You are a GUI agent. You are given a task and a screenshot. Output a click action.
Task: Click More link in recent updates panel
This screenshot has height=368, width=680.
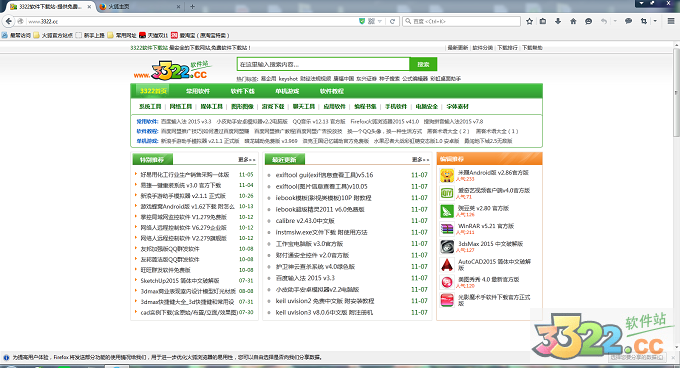420,160
